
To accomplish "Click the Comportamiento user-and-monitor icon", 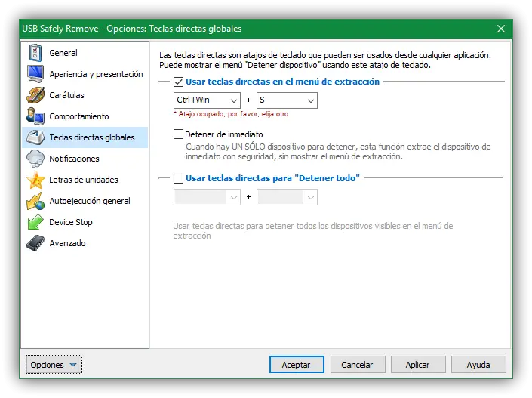I will click(x=35, y=116).
